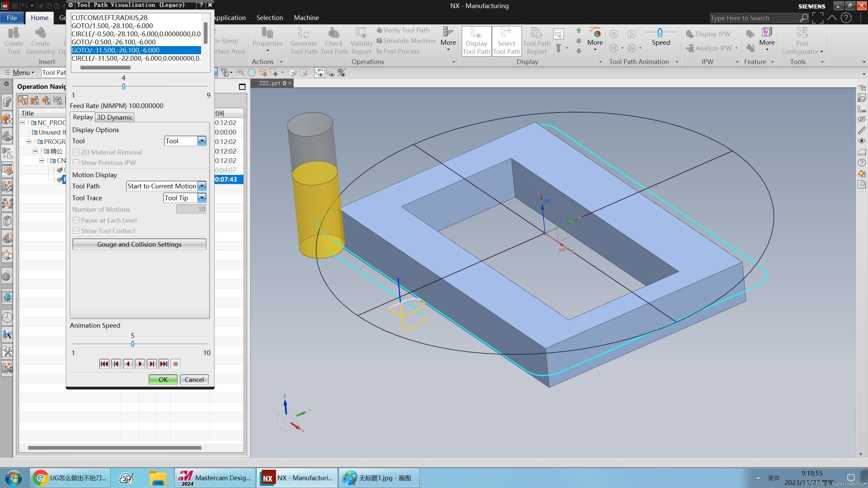868x488 pixels.
Task: Click the Program Order View icon in navigator
Action: [x=23, y=100]
